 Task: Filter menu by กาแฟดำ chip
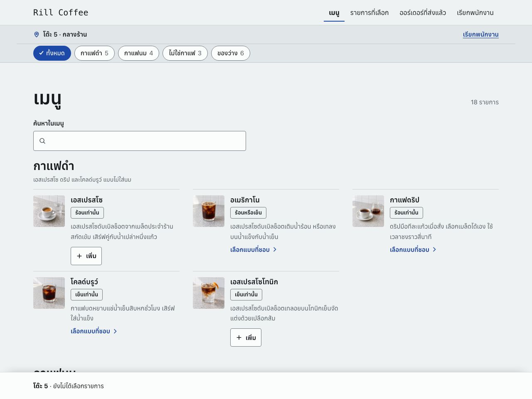94,53
